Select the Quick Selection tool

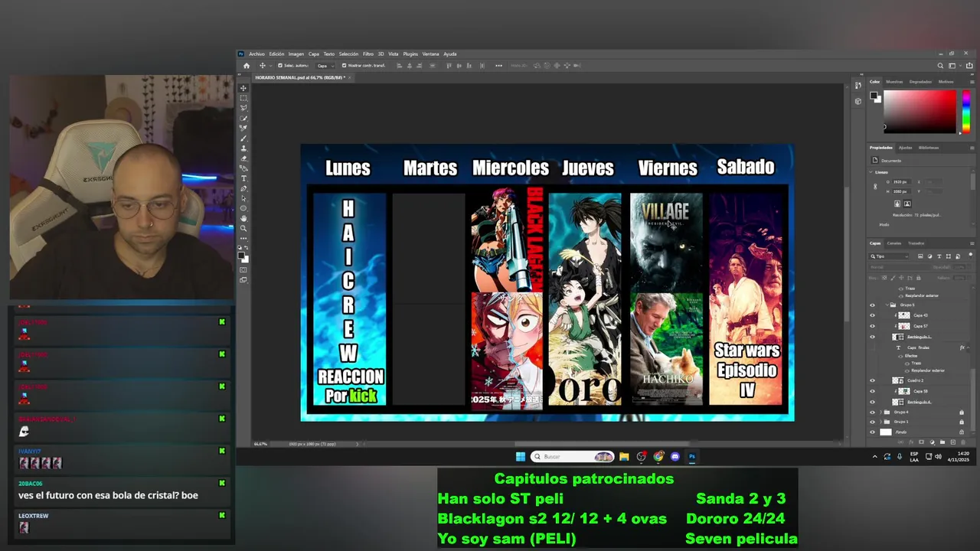(x=243, y=118)
